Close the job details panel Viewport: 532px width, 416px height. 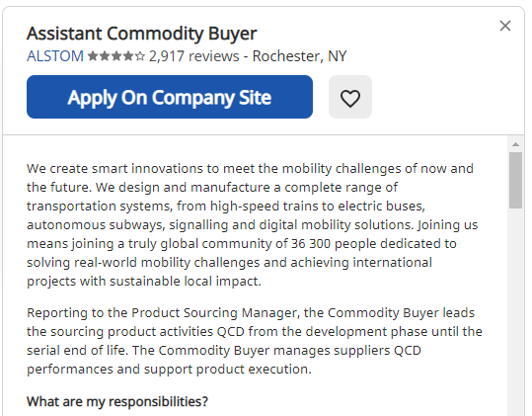505,26
